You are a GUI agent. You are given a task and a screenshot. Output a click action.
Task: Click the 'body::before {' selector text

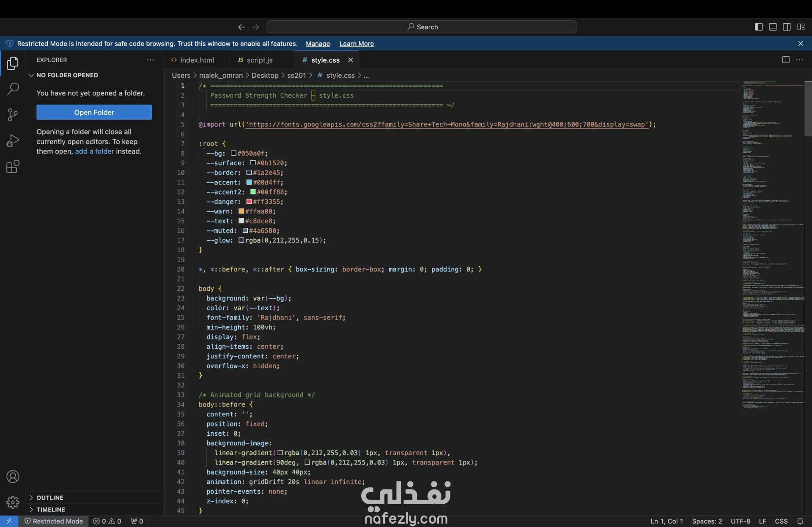[x=225, y=404]
